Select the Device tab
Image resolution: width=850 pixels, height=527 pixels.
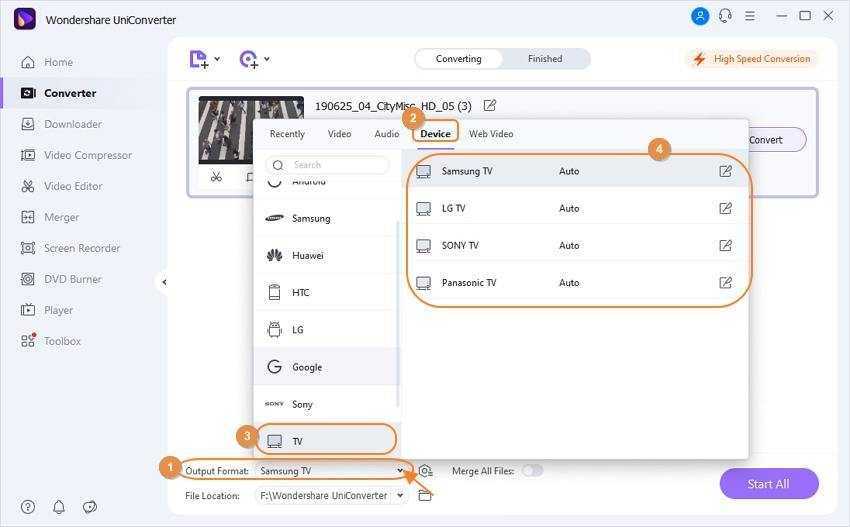(435, 134)
